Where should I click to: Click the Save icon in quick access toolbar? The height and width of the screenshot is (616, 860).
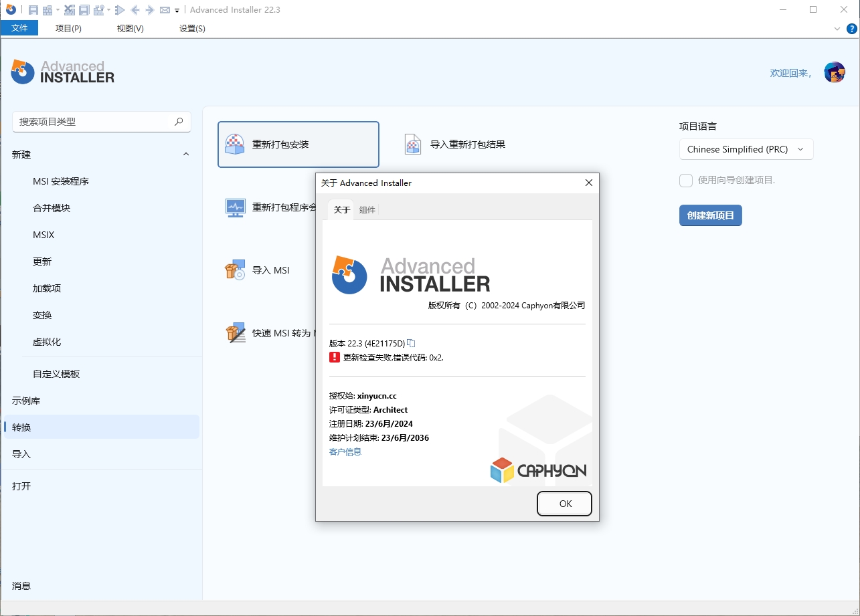33,10
